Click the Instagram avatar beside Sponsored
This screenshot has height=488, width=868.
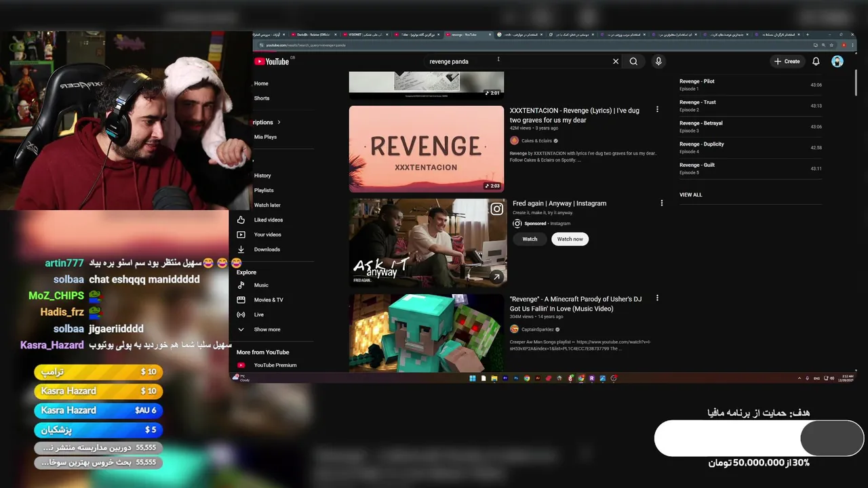point(517,223)
